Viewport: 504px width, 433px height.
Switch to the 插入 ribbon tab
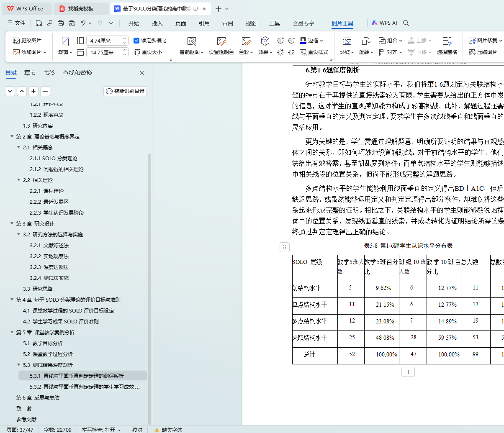coord(157,23)
